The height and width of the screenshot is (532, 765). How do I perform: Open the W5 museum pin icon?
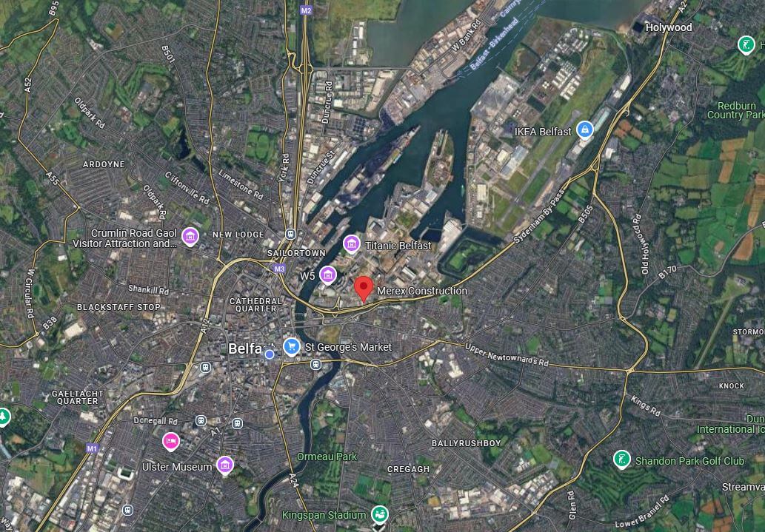(328, 275)
